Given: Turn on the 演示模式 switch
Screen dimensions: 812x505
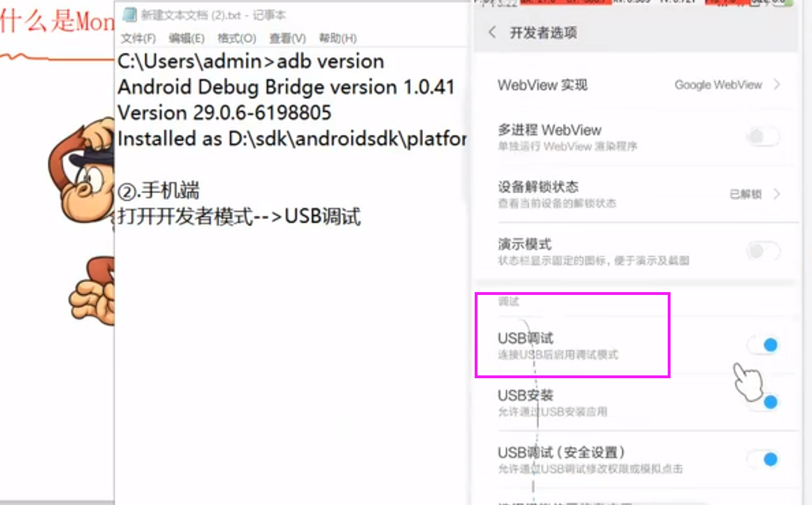Looking at the screenshot, I should tap(763, 251).
